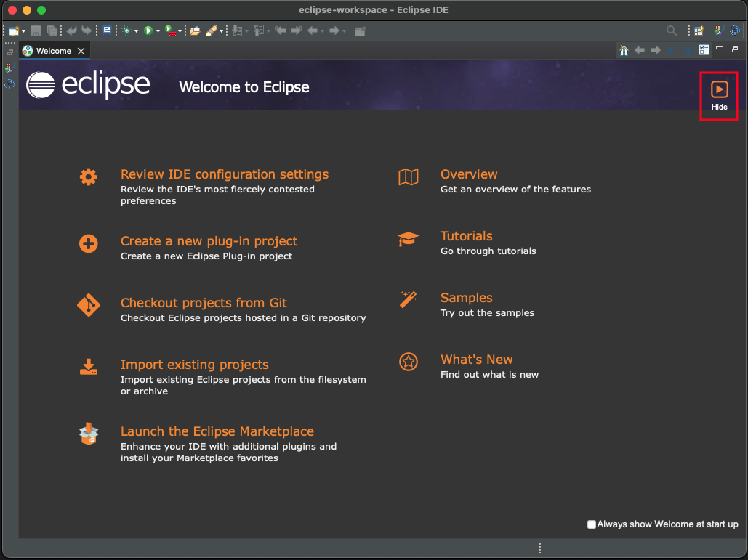Expand the Back history dropdown arrow
The width and height of the screenshot is (748, 560).
point(323,31)
